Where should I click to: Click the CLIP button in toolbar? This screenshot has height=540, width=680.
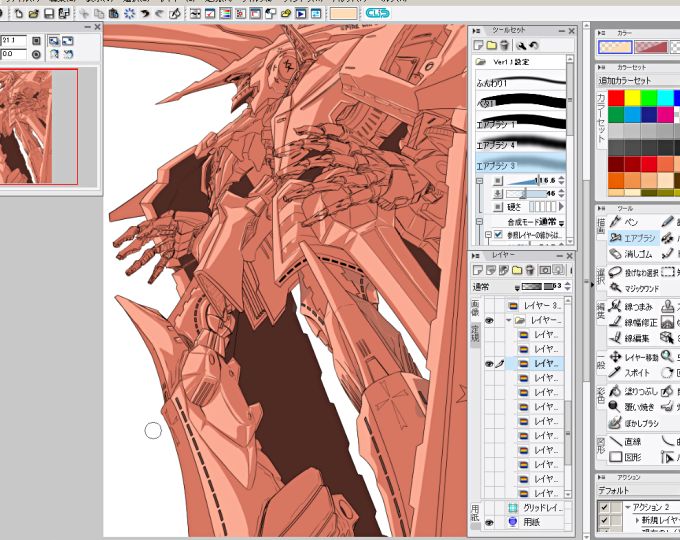click(x=377, y=13)
